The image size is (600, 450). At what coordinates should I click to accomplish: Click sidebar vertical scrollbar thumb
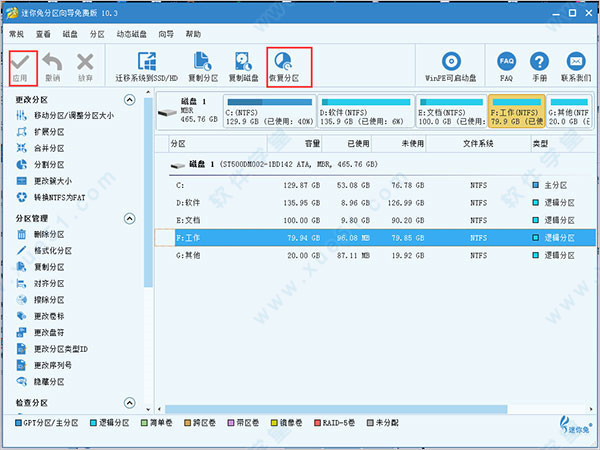[148, 192]
